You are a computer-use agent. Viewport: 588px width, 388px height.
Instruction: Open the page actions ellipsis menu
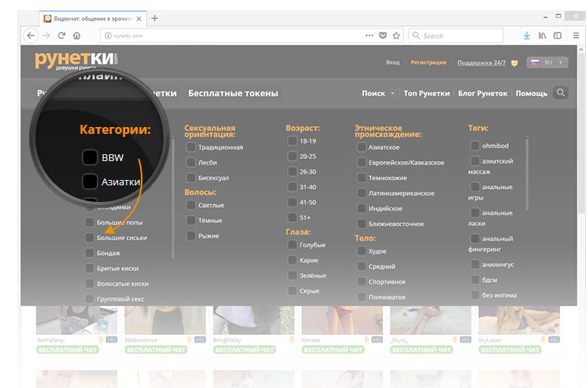point(369,36)
